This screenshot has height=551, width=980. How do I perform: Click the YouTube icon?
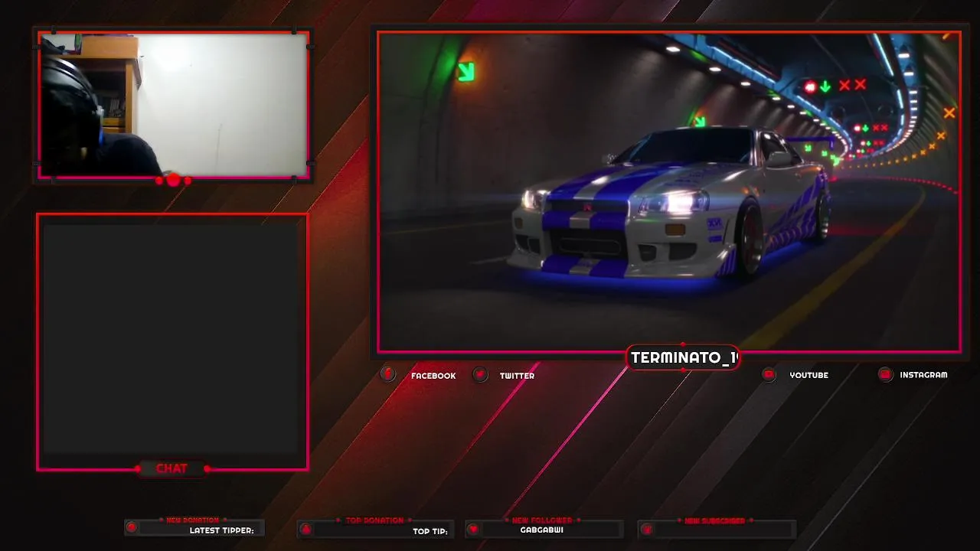(x=769, y=374)
